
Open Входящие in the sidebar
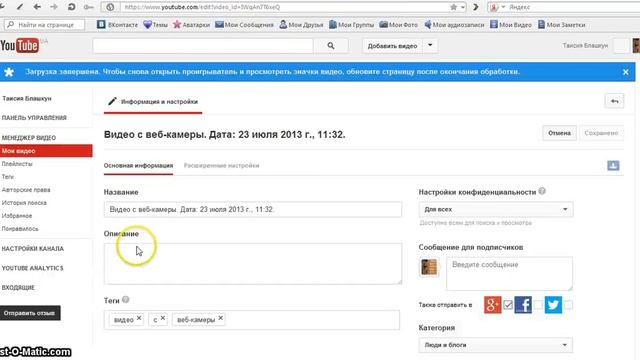click(x=18, y=288)
